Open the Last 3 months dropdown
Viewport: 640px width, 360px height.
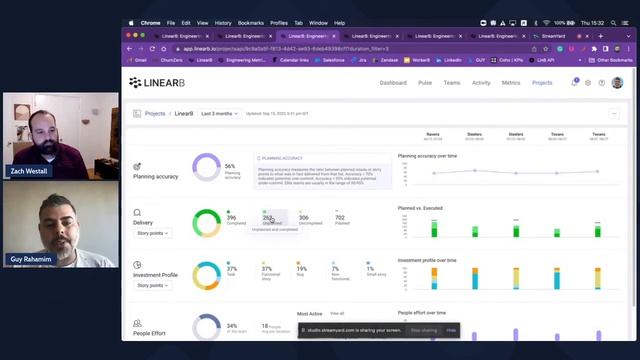219,113
